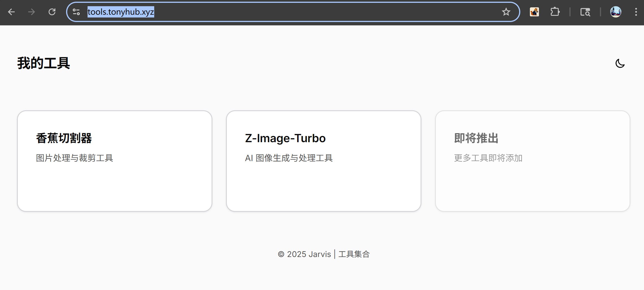Click the pinned fox extension icon
This screenshot has height=290, width=644.
point(534,12)
